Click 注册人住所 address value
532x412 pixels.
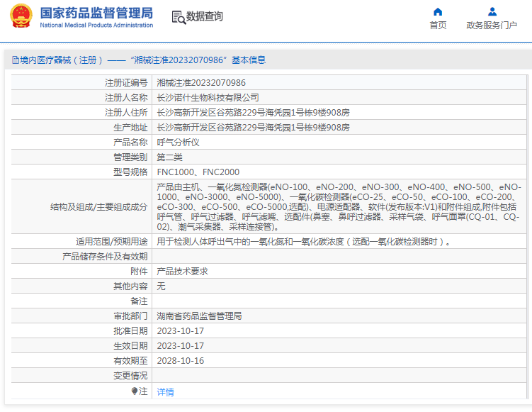point(253,113)
